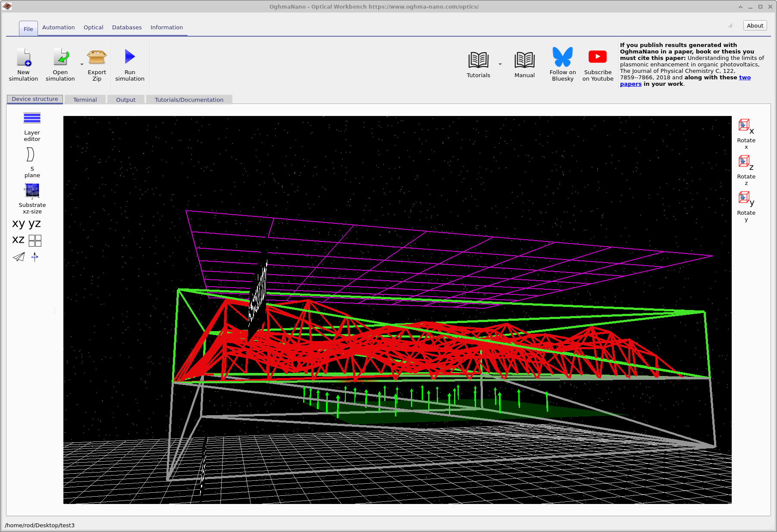Create a New simulation

coord(23,64)
